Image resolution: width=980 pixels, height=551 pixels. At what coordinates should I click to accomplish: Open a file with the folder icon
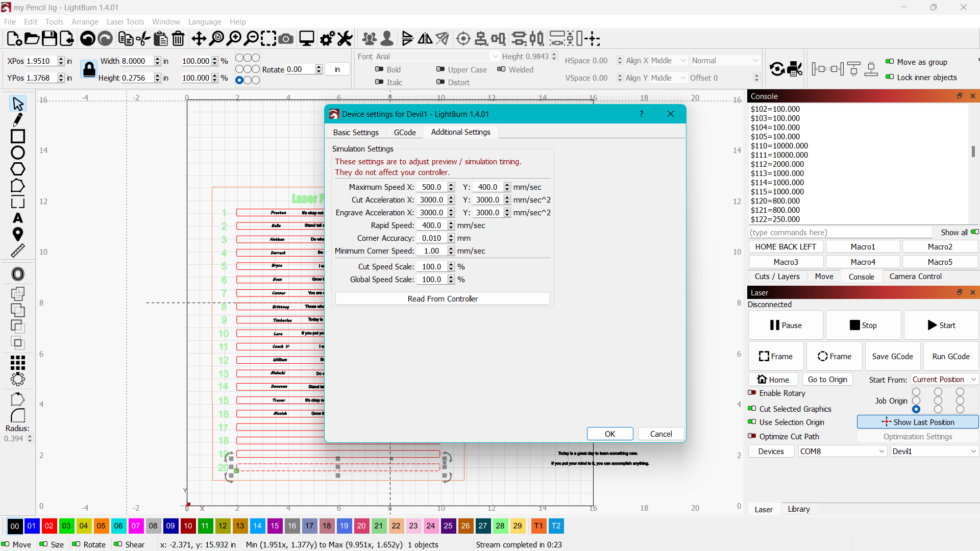[x=32, y=38]
